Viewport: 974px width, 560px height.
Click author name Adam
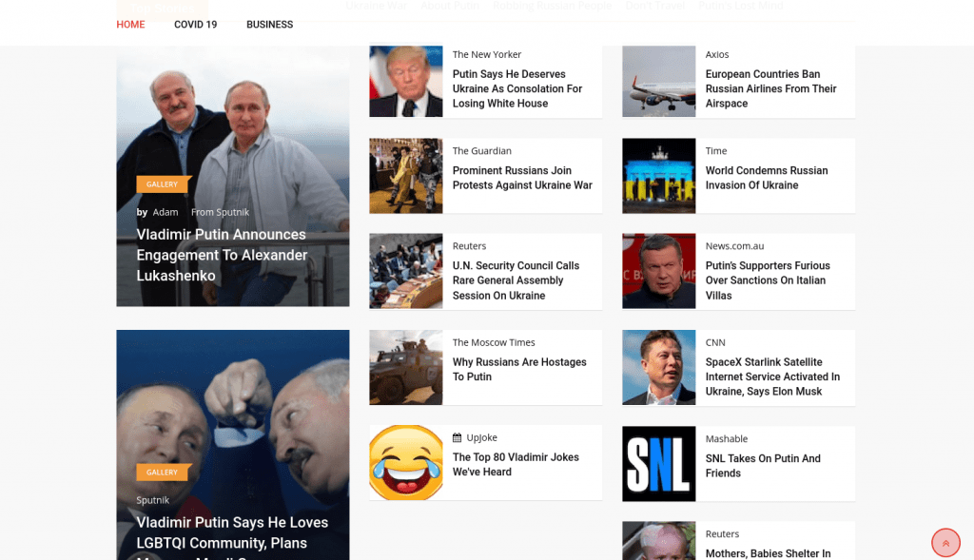[x=166, y=212]
